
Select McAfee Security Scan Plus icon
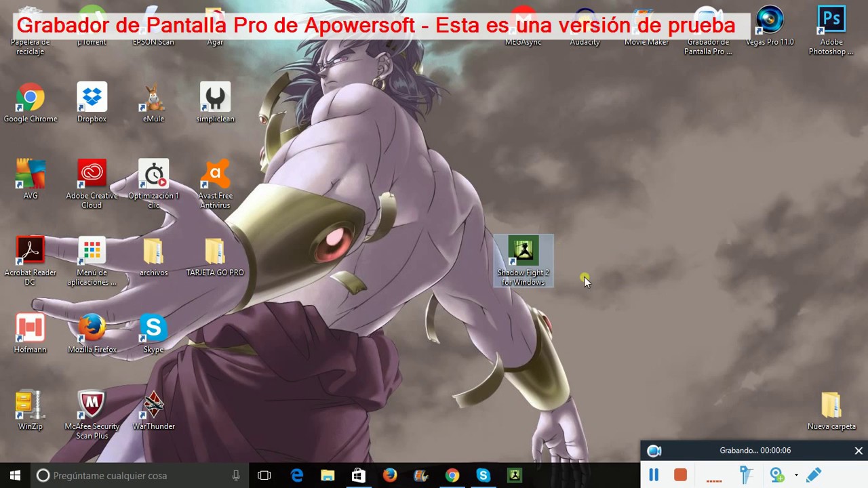pyautogui.click(x=92, y=415)
